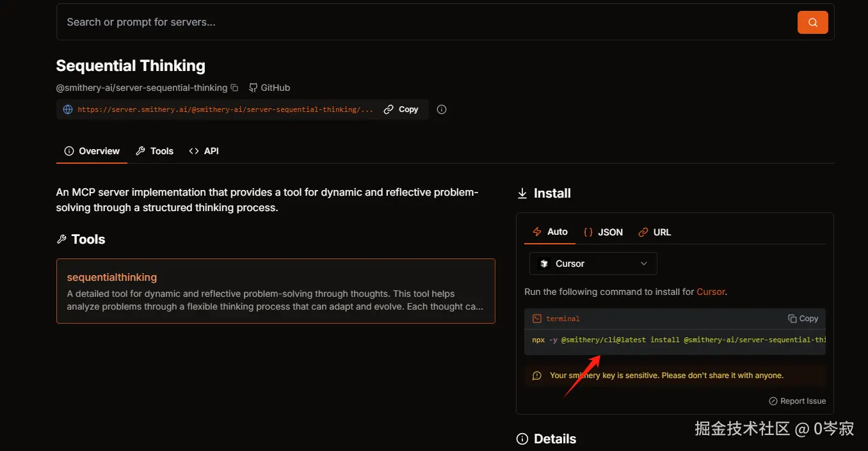This screenshot has width=868, height=451.
Task: Click the wrench icon beside Tools heading
Action: pos(61,239)
